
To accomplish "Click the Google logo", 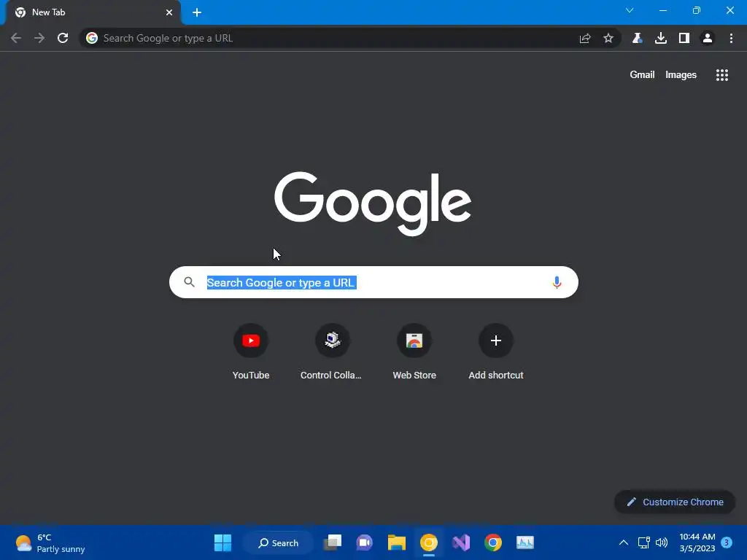I will (373, 203).
